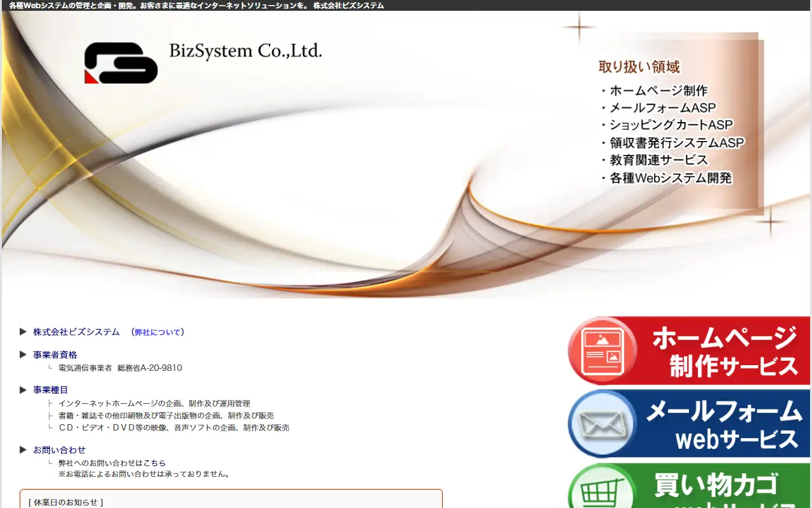Click the ＣＤ・ビデオ・ＤＶＤ等の映像 line
The image size is (812, 508).
pos(174,427)
